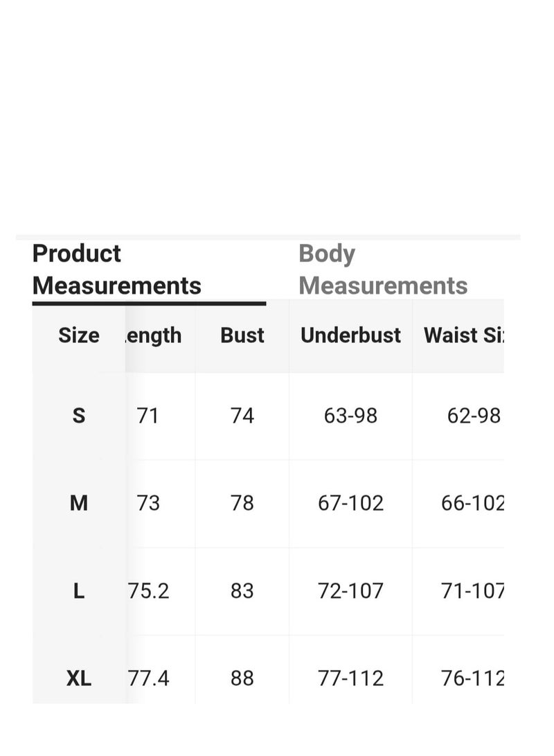Click the length value 75.2

148,591
